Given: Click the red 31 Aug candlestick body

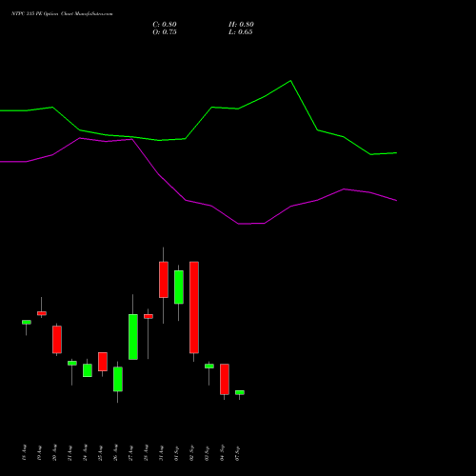Looking at the screenshot, I should tap(164, 280).
